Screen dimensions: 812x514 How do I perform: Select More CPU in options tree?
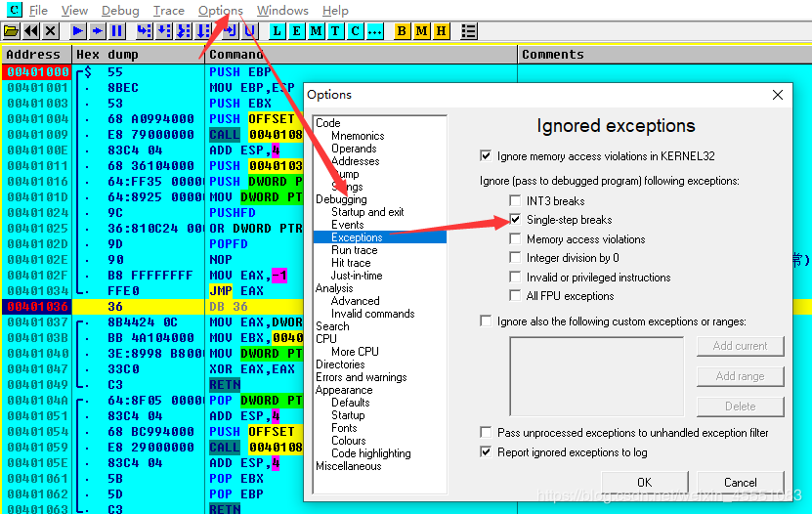click(355, 352)
